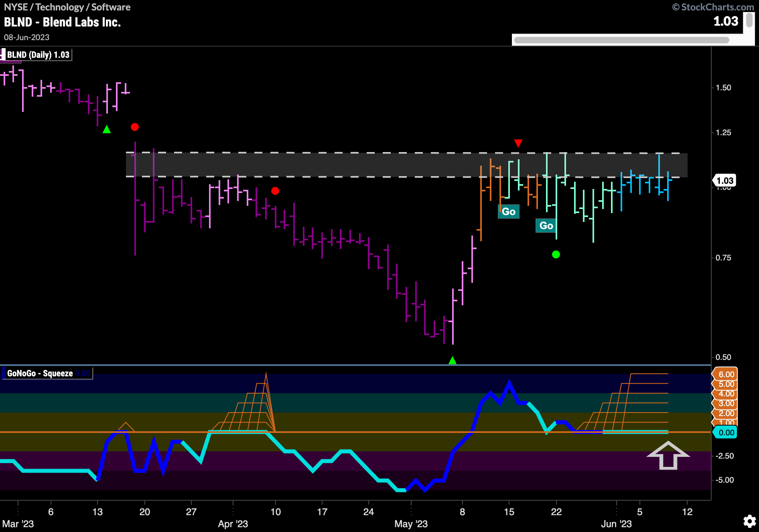Image resolution: width=759 pixels, height=532 pixels.
Task: Click the date tick label 24
Action: pyautogui.click(x=369, y=512)
